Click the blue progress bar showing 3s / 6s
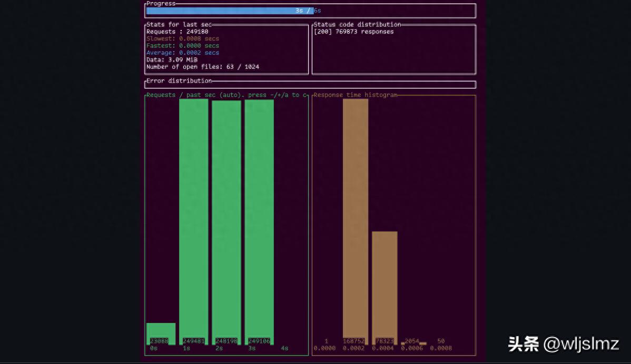The width and height of the screenshot is (631, 364). pyautogui.click(x=230, y=11)
